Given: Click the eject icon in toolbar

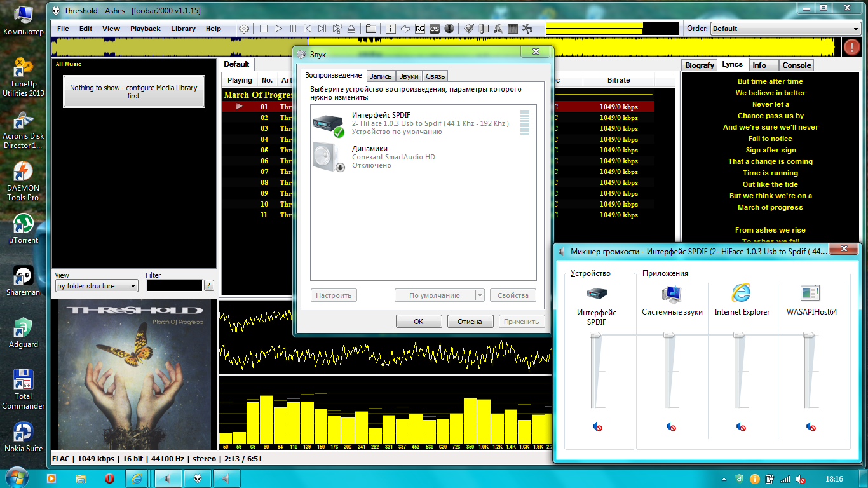Looking at the screenshot, I should tap(351, 29).
